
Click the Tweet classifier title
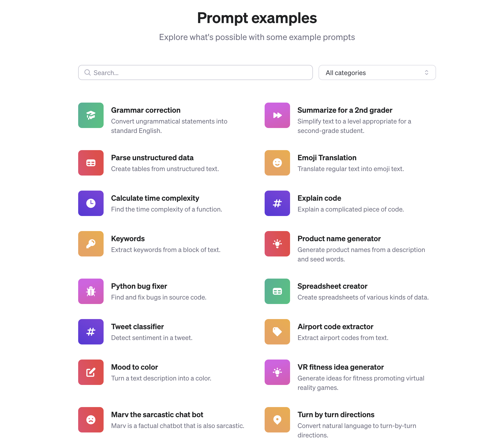[137, 327]
